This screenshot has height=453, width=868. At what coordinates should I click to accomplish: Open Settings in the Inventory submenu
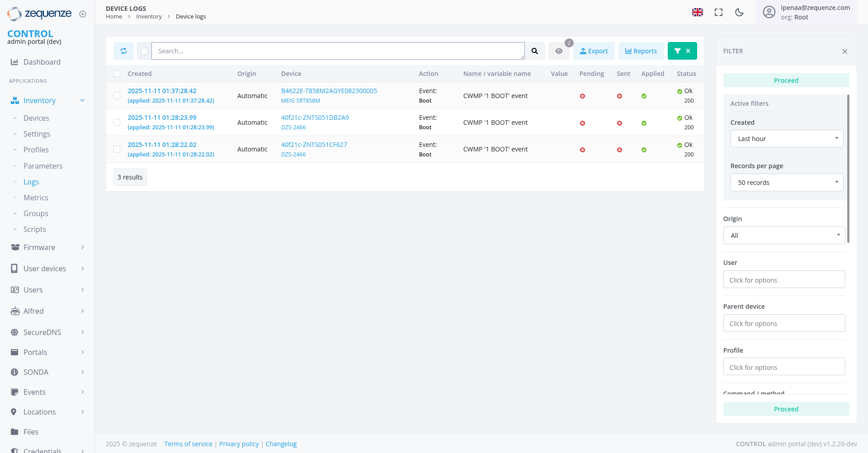[37, 134]
